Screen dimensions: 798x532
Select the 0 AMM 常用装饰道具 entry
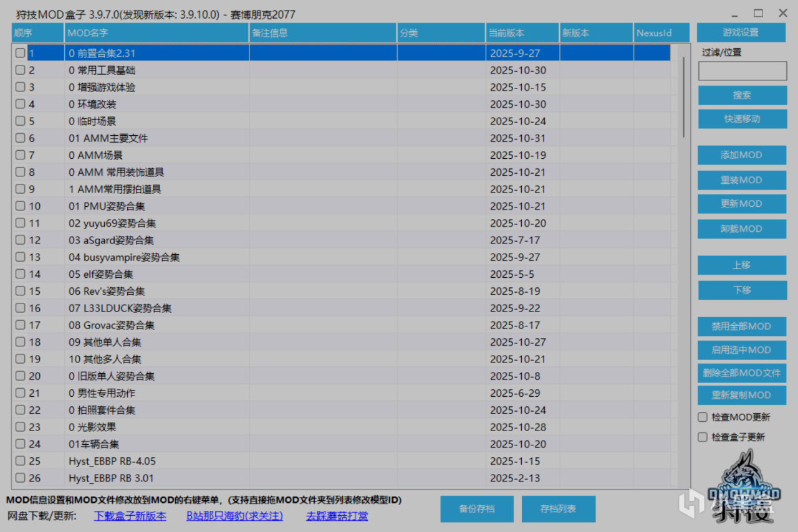117,173
